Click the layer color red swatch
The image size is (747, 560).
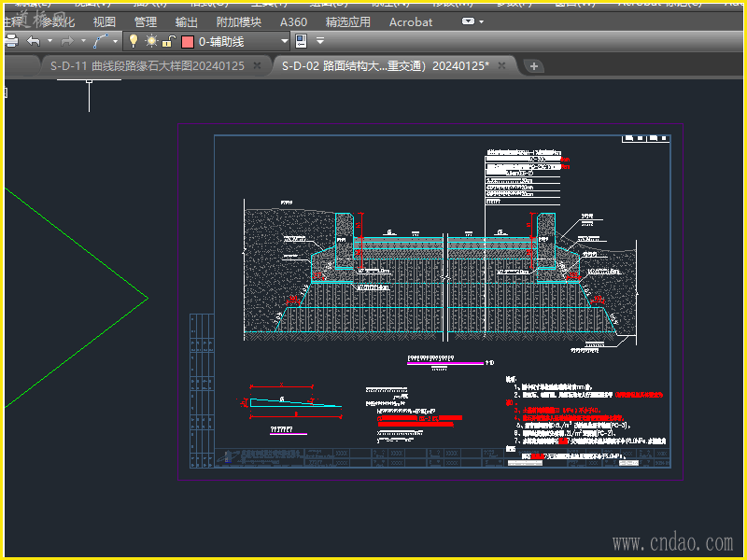[x=188, y=41]
